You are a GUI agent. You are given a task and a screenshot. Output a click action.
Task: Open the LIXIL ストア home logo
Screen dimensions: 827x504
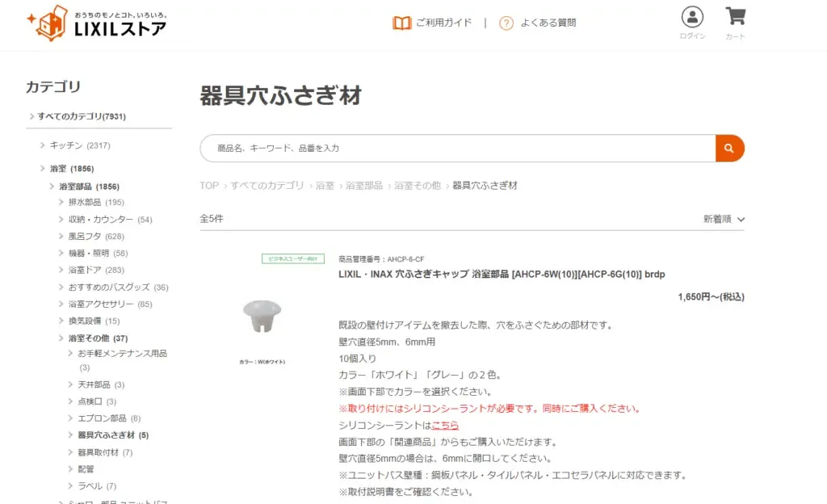[95, 24]
